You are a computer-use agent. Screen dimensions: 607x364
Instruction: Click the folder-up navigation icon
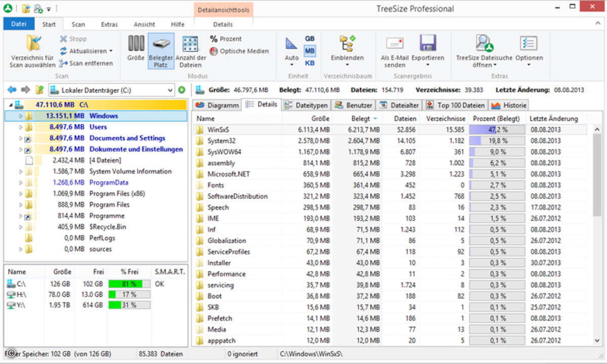pyautogui.click(x=39, y=90)
